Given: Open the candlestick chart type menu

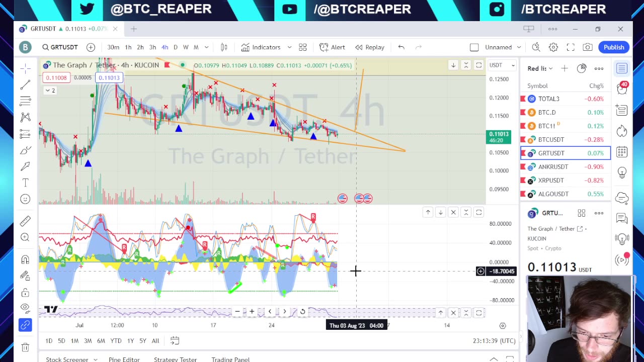Looking at the screenshot, I should point(224,47).
